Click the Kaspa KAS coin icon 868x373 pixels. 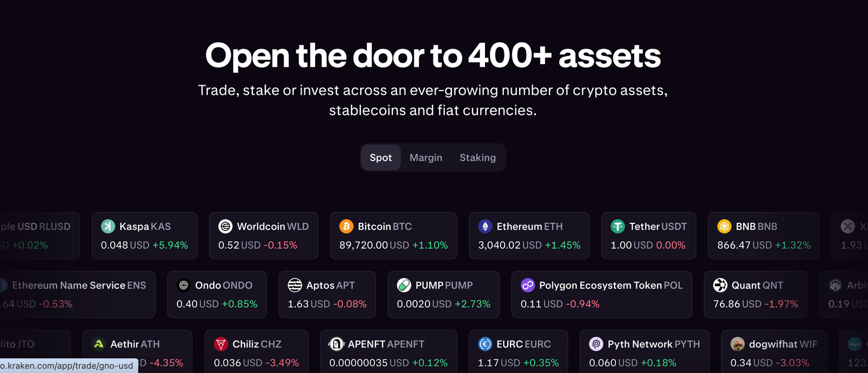pos(108,226)
